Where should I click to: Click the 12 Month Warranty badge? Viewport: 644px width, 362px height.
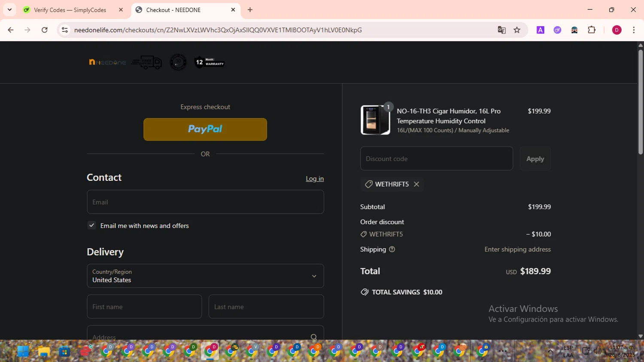(210, 63)
